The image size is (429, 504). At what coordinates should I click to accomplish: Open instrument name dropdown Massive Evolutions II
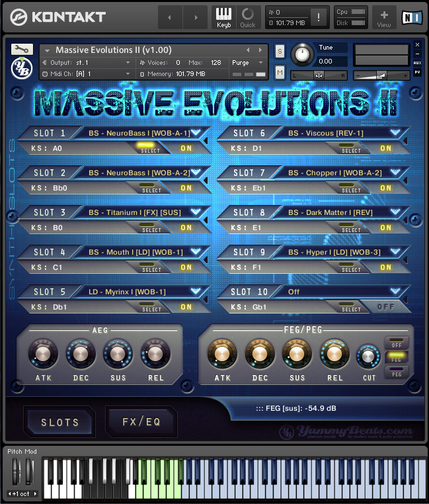point(48,50)
